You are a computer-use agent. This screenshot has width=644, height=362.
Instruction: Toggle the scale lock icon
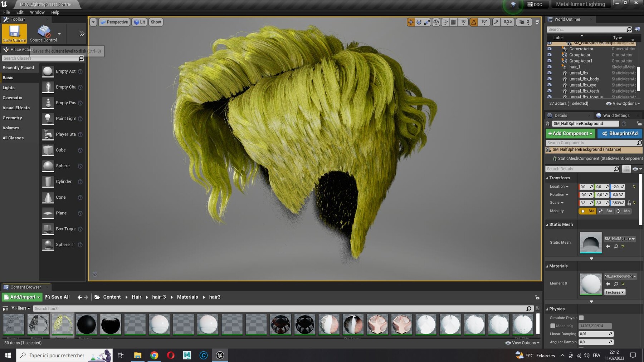click(x=629, y=203)
